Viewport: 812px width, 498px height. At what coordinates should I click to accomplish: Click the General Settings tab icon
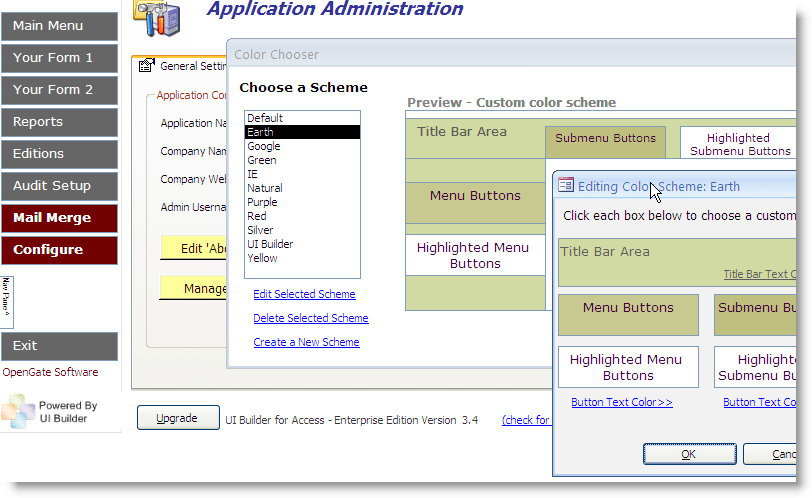click(x=147, y=65)
